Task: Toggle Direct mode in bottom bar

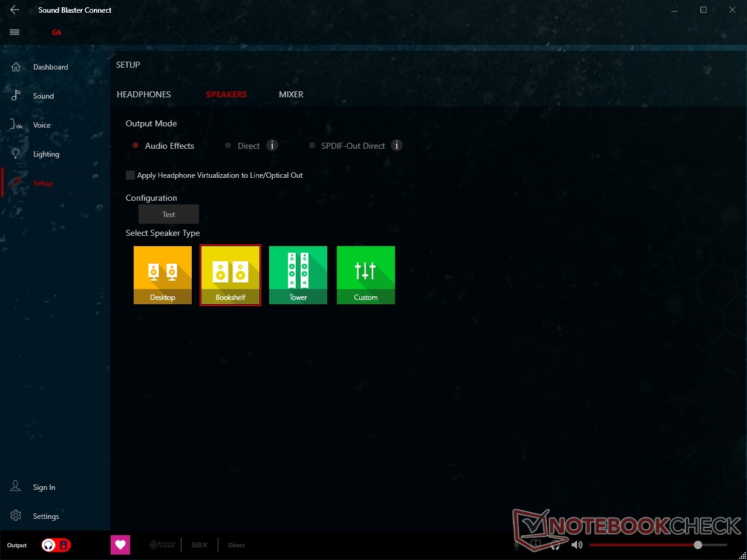Action: click(236, 545)
